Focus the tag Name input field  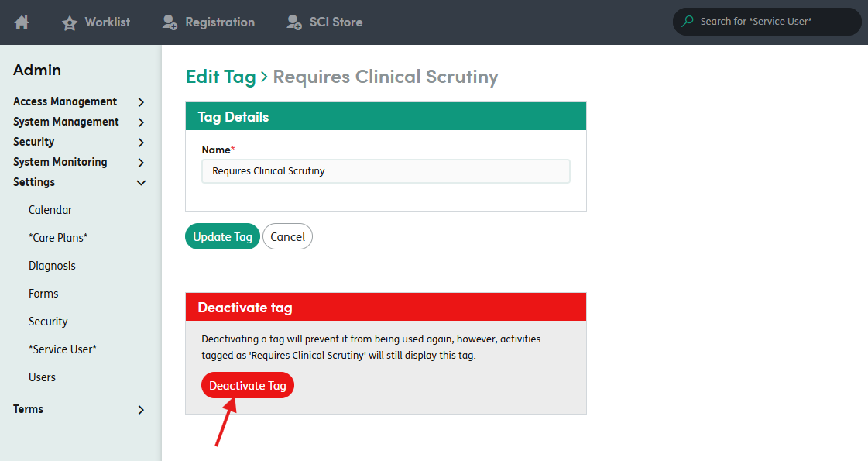(386, 171)
